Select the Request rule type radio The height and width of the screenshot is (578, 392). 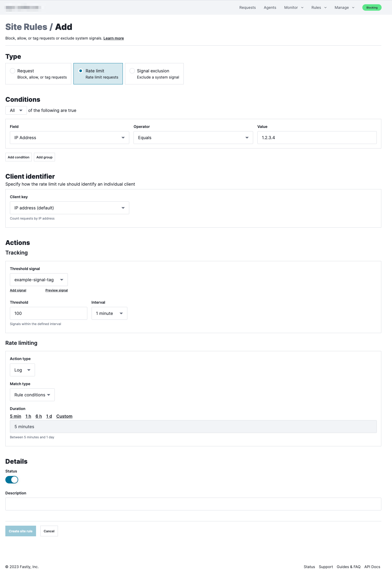(x=13, y=71)
